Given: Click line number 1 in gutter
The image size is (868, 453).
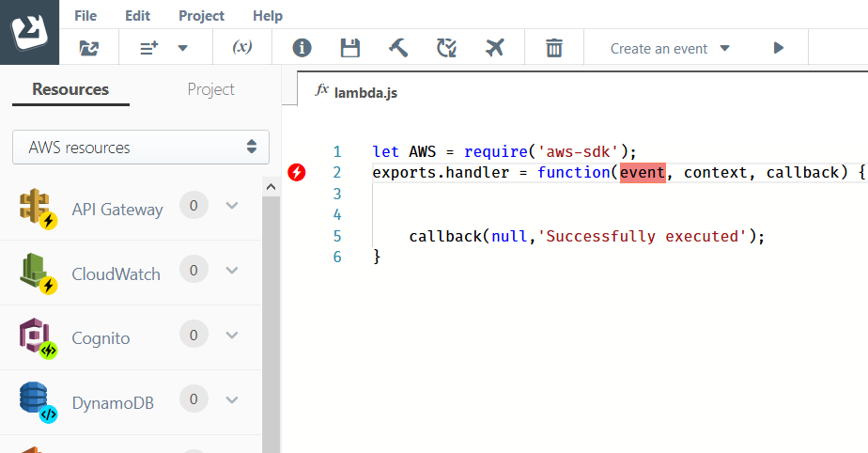Looking at the screenshot, I should pos(337,151).
